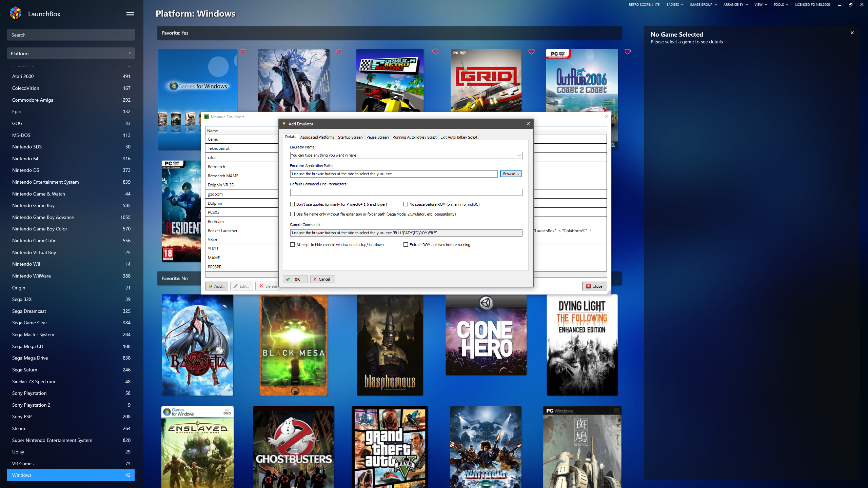Click Add... button in Manage Emulators
The width and height of the screenshot is (868, 488).
[x=216, y=286]
